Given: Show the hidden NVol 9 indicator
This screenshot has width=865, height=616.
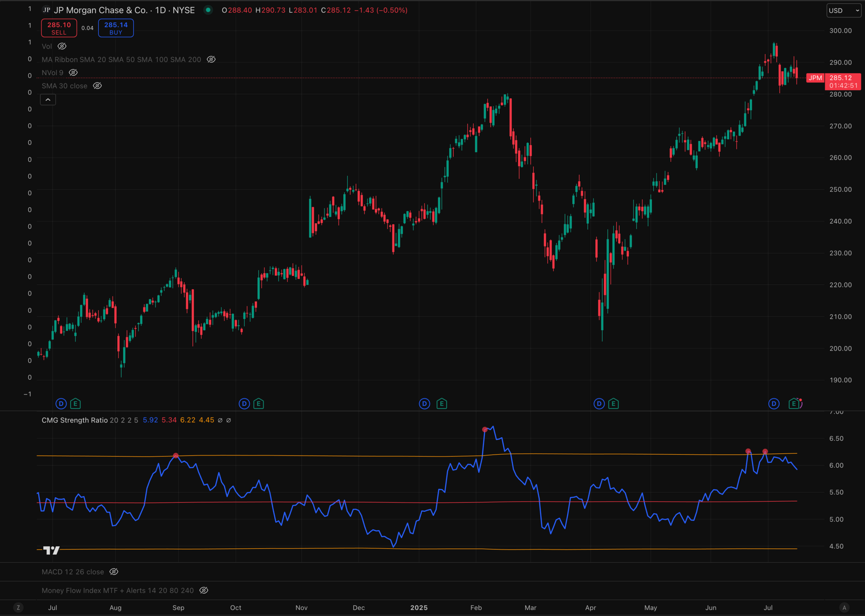Looking at the screenshot, I should pyautogui.click(x=73, y=73).
